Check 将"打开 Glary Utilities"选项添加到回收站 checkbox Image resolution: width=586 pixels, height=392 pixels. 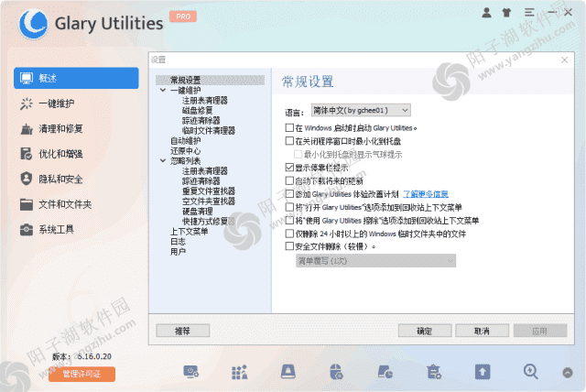(289, 207)
